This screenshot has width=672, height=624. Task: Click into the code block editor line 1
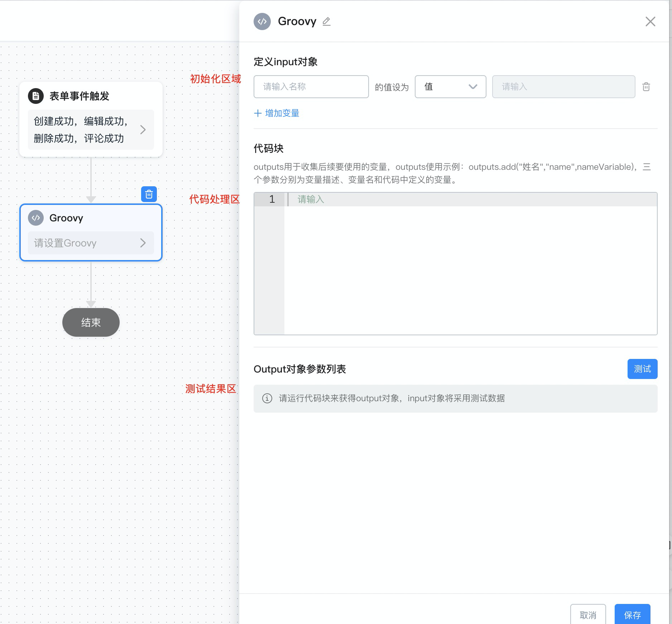tap(471, 199)
